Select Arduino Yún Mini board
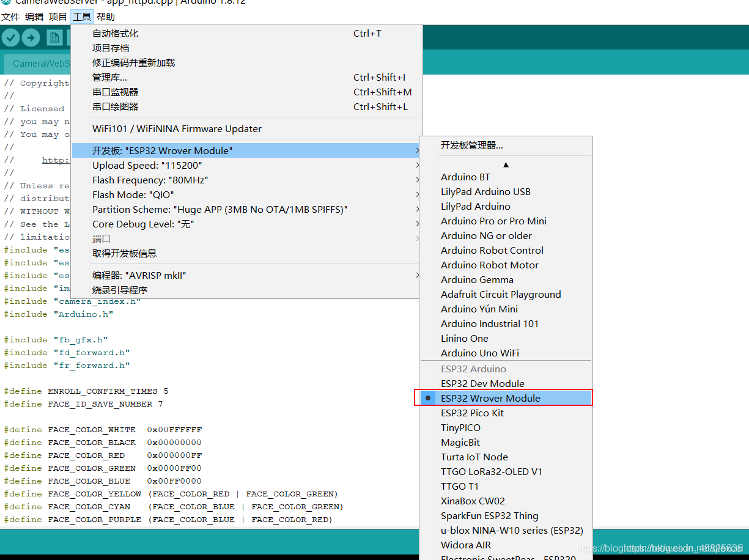749x560 pixels. pos(506,309)
